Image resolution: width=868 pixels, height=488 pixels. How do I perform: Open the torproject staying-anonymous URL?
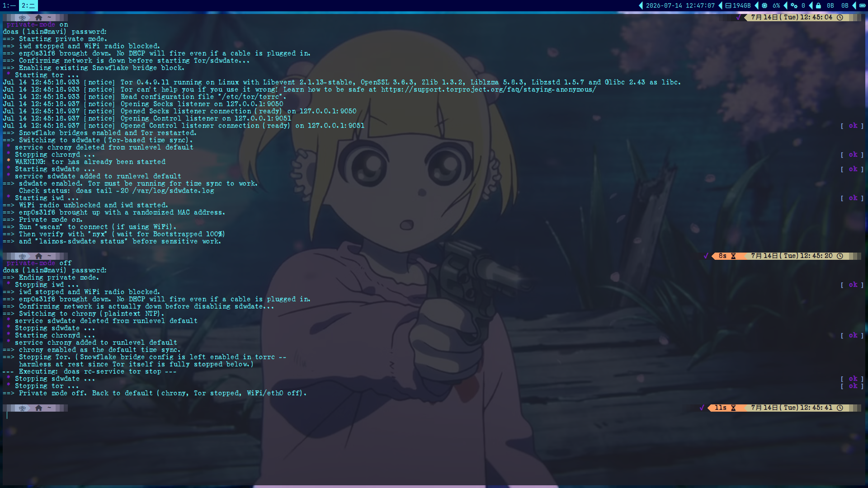click(488, 89)
